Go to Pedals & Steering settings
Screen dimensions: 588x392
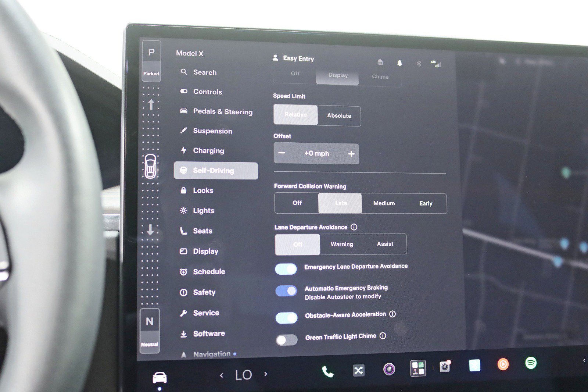click(216, 111)
